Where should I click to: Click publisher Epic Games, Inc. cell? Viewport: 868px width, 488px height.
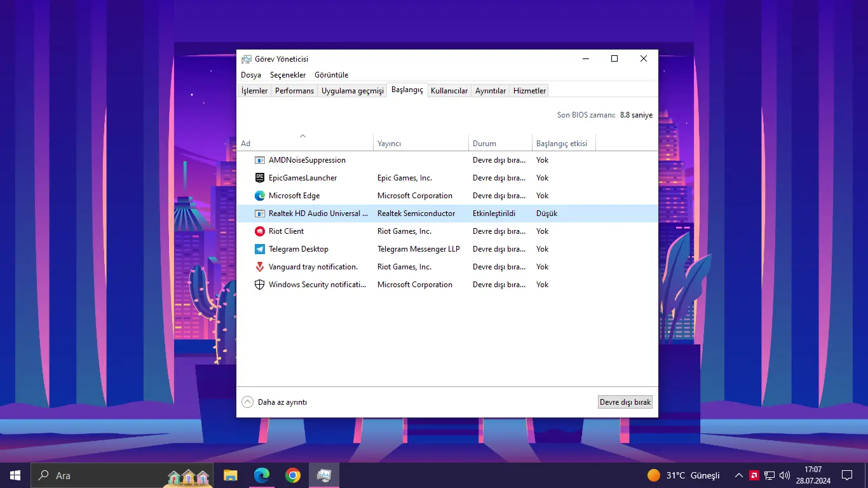(x=405, y=178)
